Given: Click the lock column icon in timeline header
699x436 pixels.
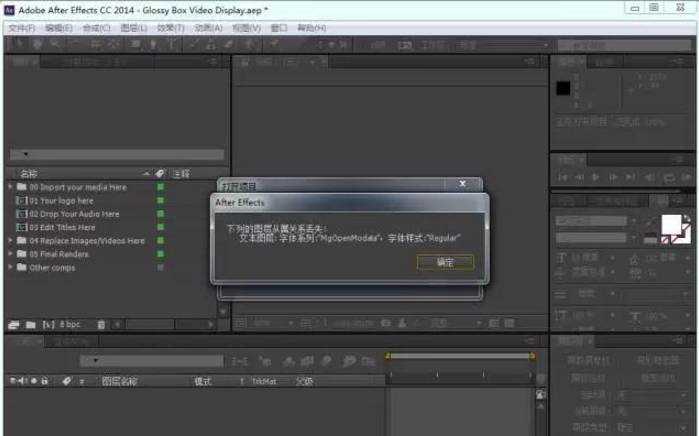Looking at the screenshot, I should click(44, 381).
